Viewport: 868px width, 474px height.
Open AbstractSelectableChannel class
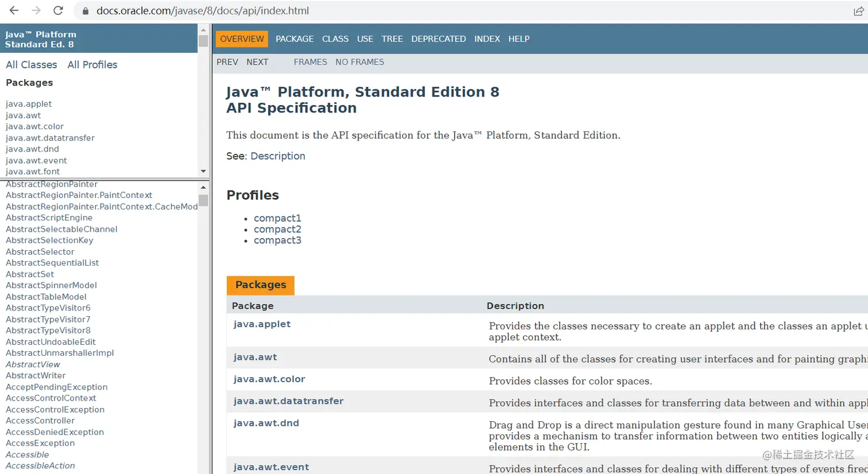(x=61, y=229)
